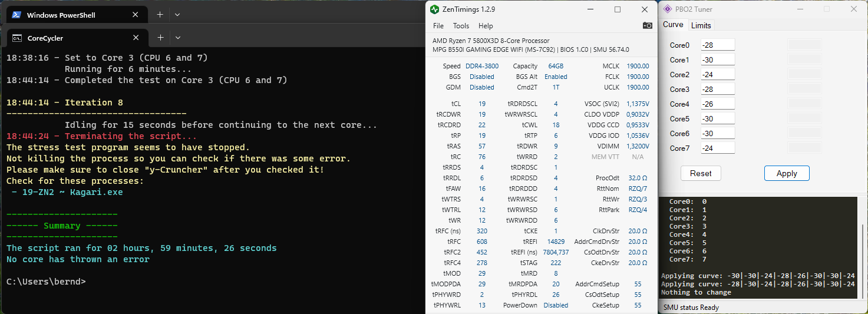The width and height of the screenshot is (868, 314).
Task: Click the "19-ZN2 ~ Kagari.exe" process line
Action: [67, 192]
